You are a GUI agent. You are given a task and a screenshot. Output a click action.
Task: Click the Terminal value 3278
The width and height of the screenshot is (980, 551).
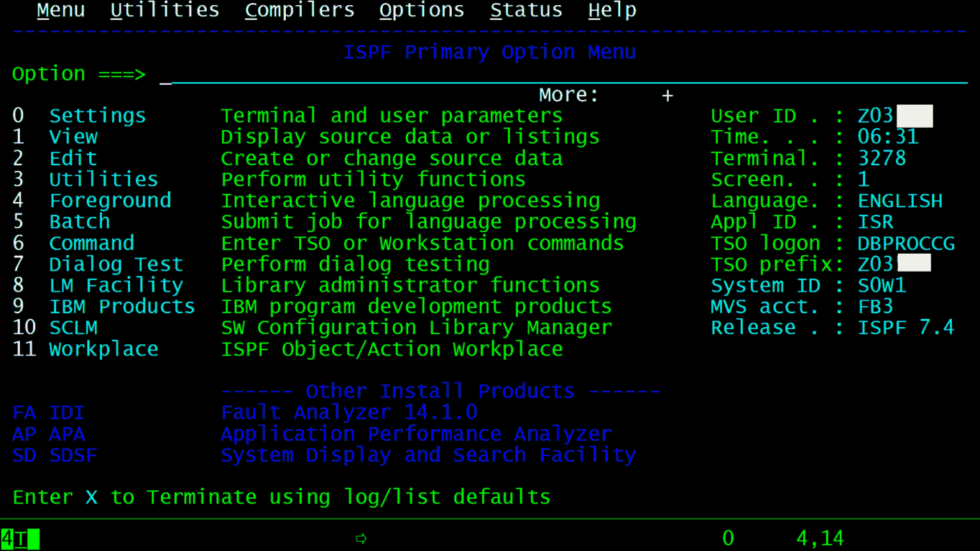[882, 158]
